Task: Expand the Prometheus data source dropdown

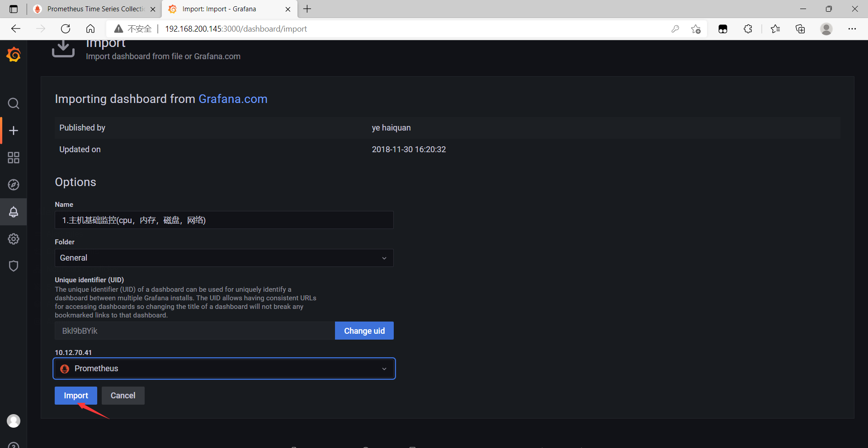Action: (x=224, y=369)
